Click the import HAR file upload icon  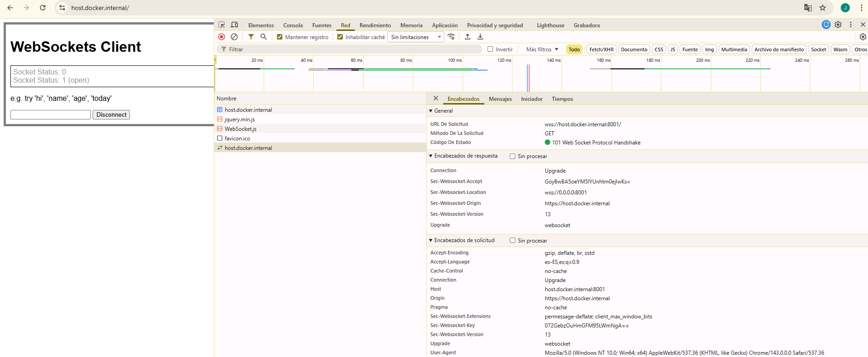point(468,37)
